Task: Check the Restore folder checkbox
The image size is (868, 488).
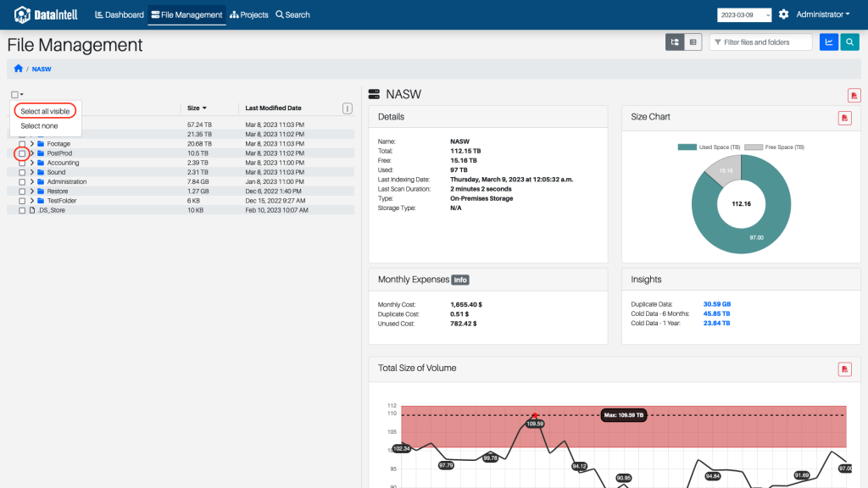Action: [x=22, y=191]
